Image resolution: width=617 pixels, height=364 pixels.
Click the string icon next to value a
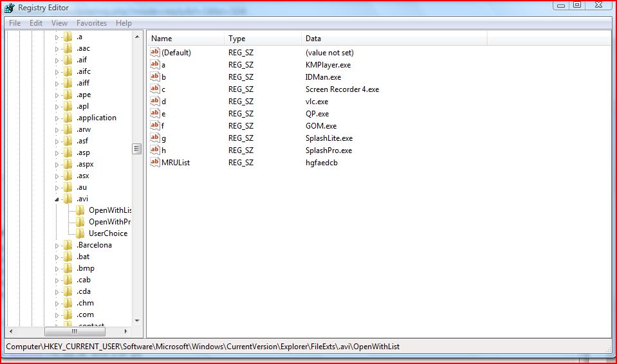pos(154,64)
